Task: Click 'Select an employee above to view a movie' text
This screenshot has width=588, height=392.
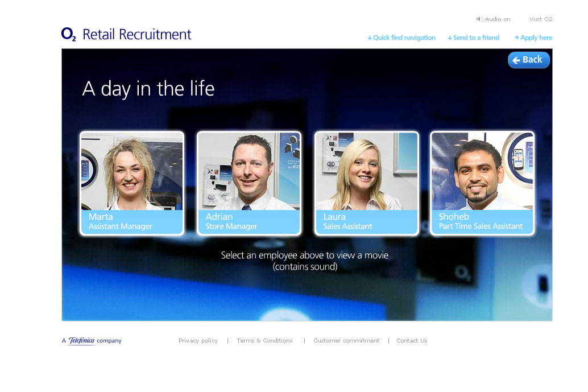Action: [304, 255]
